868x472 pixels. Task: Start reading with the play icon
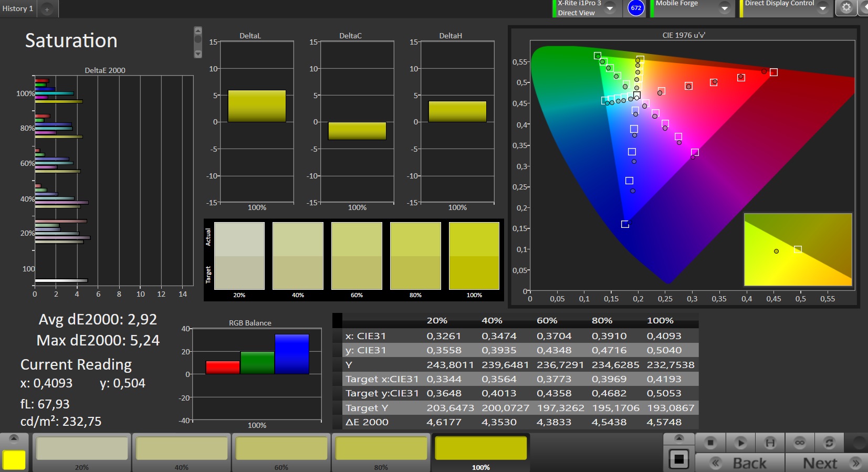[740, 443]
